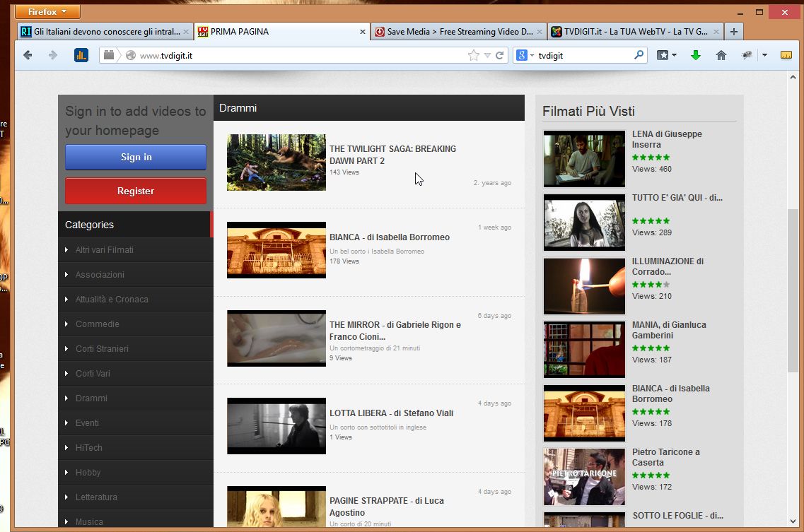Click the magnifier search icon
This screenshot has width=804, height=532.
coord(639,55)
